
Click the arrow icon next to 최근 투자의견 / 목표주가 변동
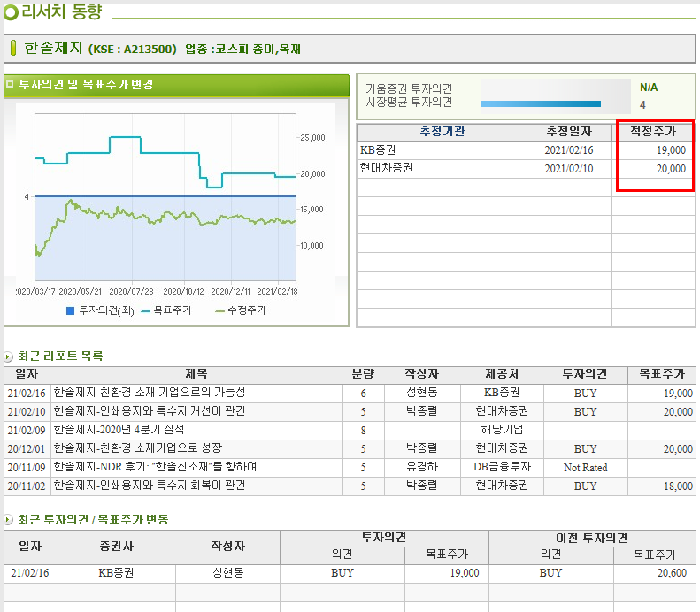point(8,520)
